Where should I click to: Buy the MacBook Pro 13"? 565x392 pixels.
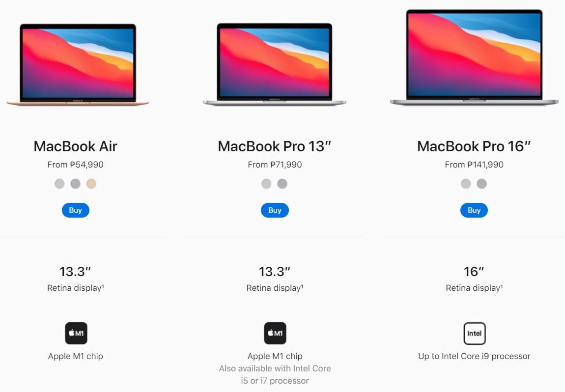275,210
